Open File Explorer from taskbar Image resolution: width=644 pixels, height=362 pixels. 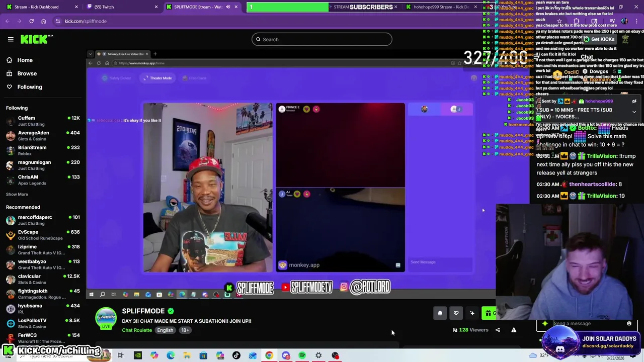tap(187, 355)
